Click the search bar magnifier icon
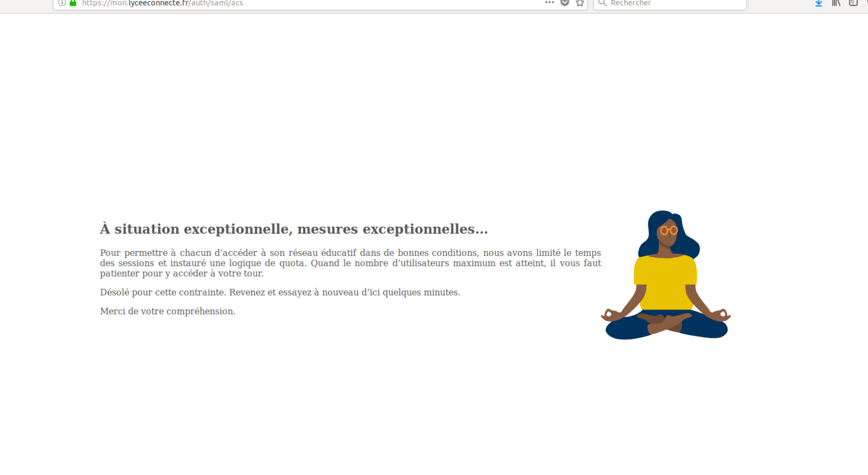This screenshot has height=475, width=868. pos(602,3)
